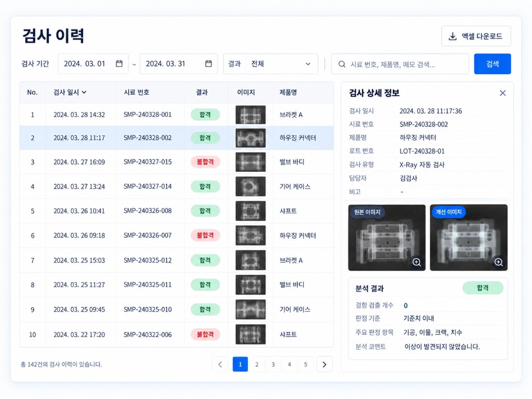Click the 합격 badge for SMP-240328-001

click(205, 115)
